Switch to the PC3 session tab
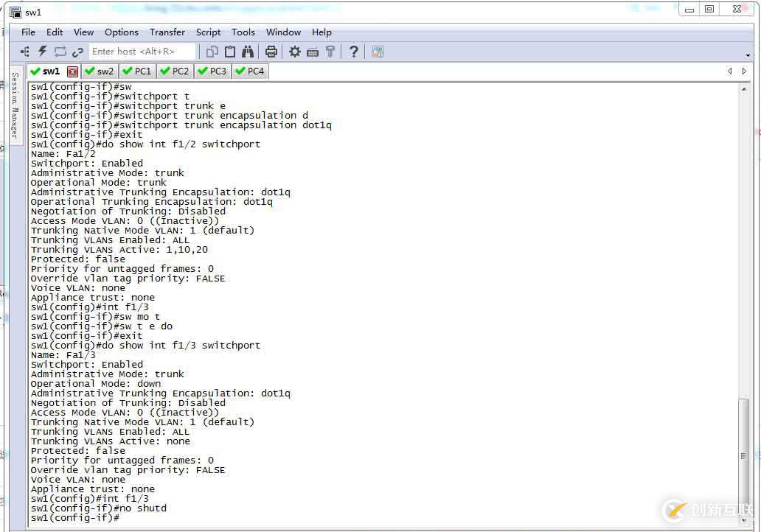The image size is (761, 532). [212, 71]
